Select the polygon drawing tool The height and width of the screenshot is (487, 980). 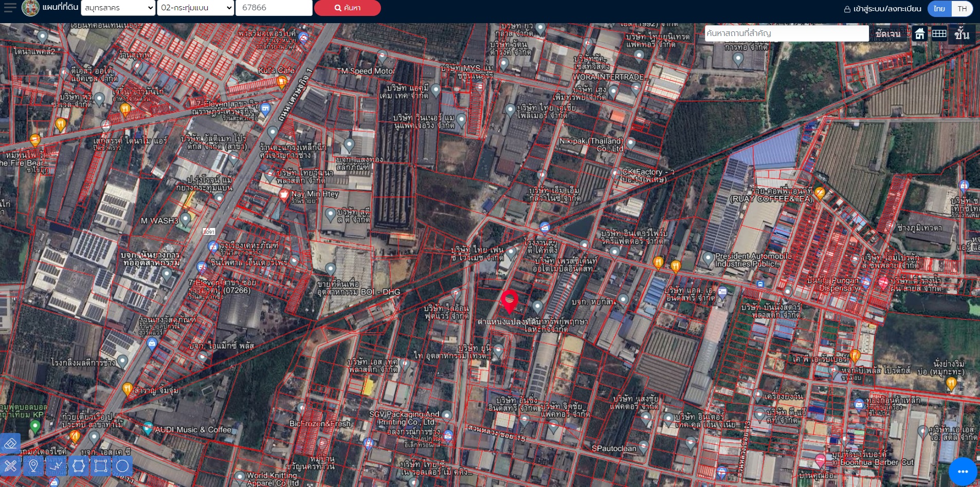tap(79, 466)
